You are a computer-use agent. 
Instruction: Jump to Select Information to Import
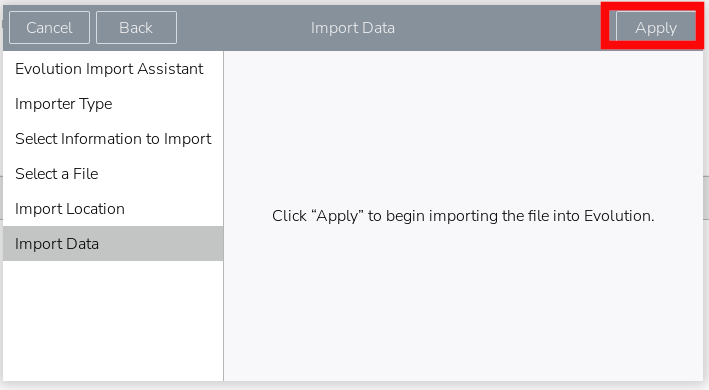pyautogui.click(x=113, y=139)
